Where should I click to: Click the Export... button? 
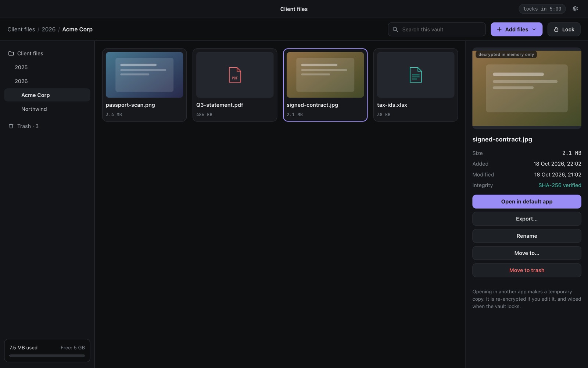527,219
